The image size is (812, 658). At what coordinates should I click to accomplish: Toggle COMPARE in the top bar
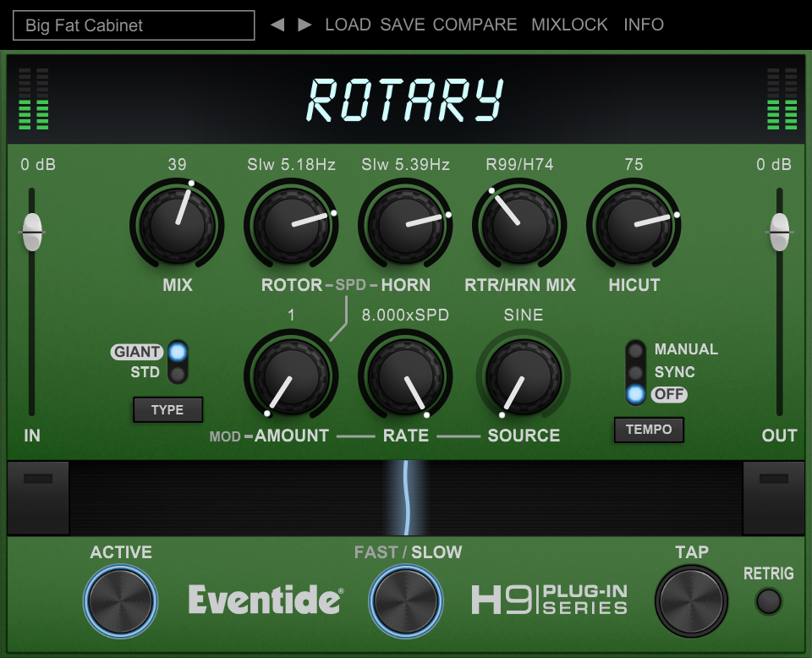(x=475, y=25)
